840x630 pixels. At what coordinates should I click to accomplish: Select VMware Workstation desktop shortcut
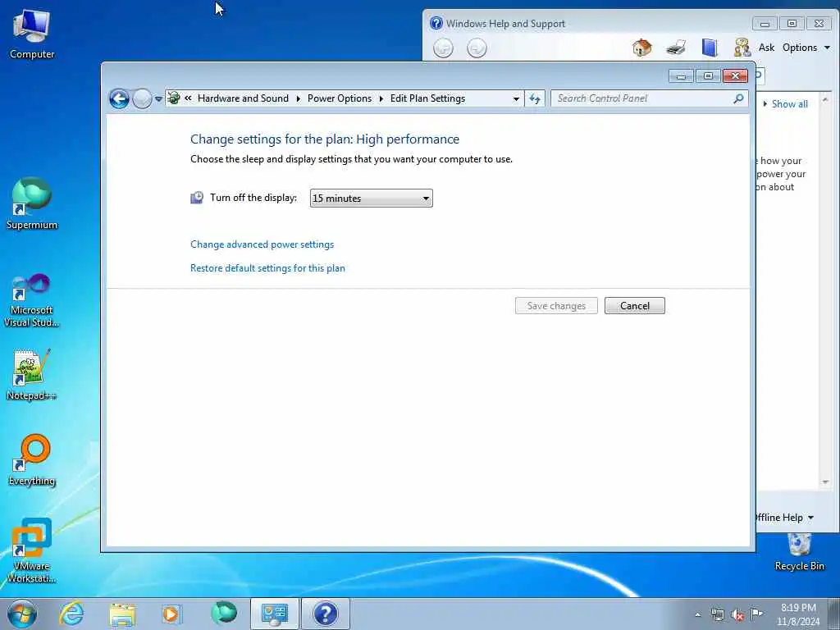tap(32, 550)
